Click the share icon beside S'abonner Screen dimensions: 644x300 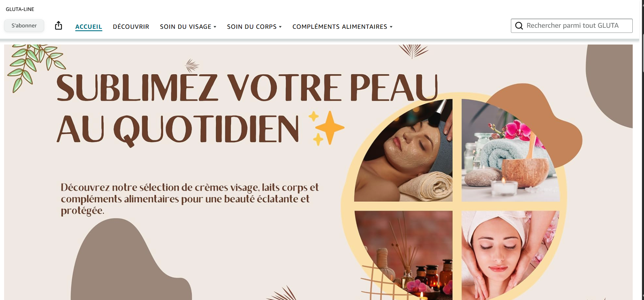[x=59, y=26]
